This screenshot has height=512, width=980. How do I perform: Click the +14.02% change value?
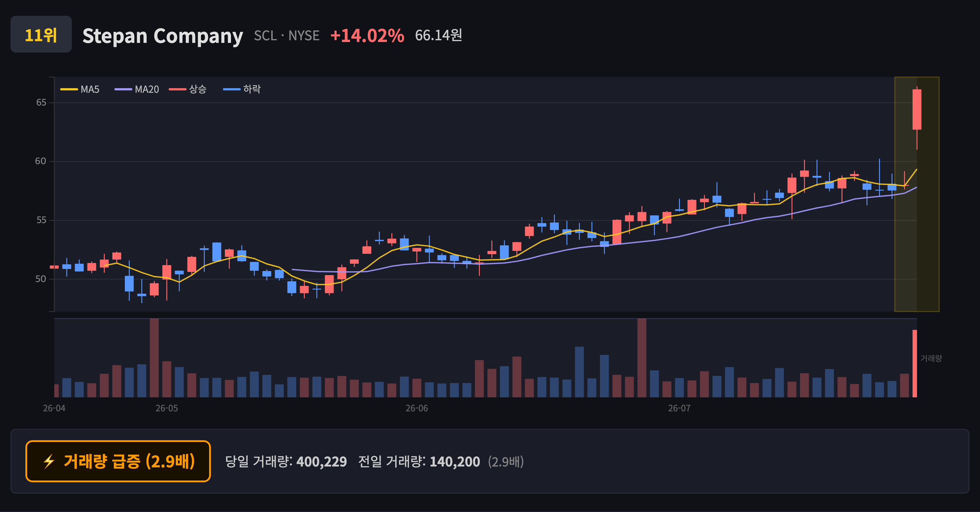coord(367,35)
